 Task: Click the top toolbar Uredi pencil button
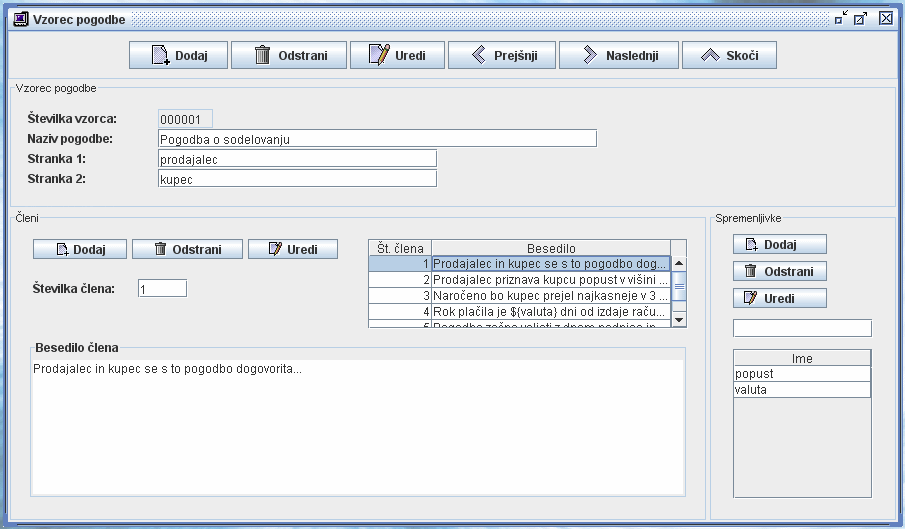point(397,55)
